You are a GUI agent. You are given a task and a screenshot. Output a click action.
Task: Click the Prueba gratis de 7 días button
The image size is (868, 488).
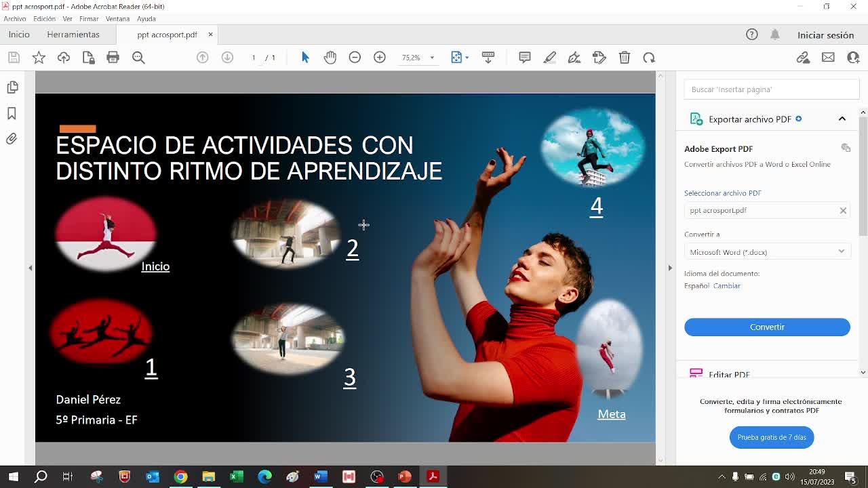pyautogui.click(x=772, y=437)
